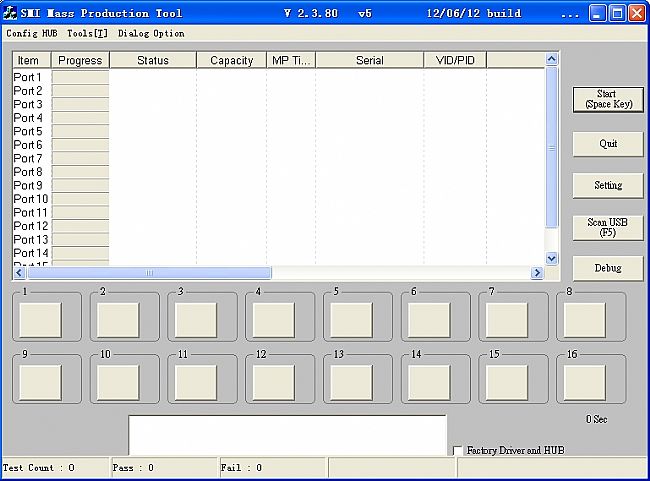Image resolution: width=650 pixels, height=481 pixels.
Task: Click the port list scroll down arrow
Action: click(x=552, y=258)
